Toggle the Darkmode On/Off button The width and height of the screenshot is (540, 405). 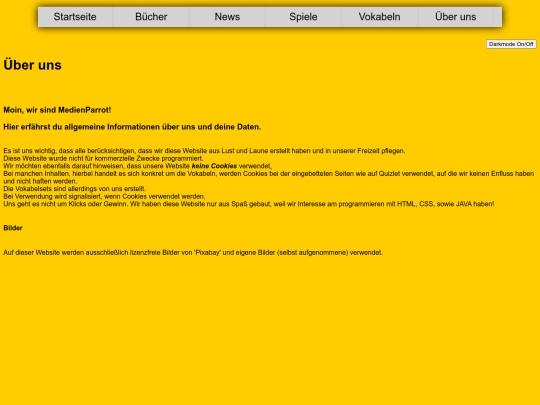511,44
